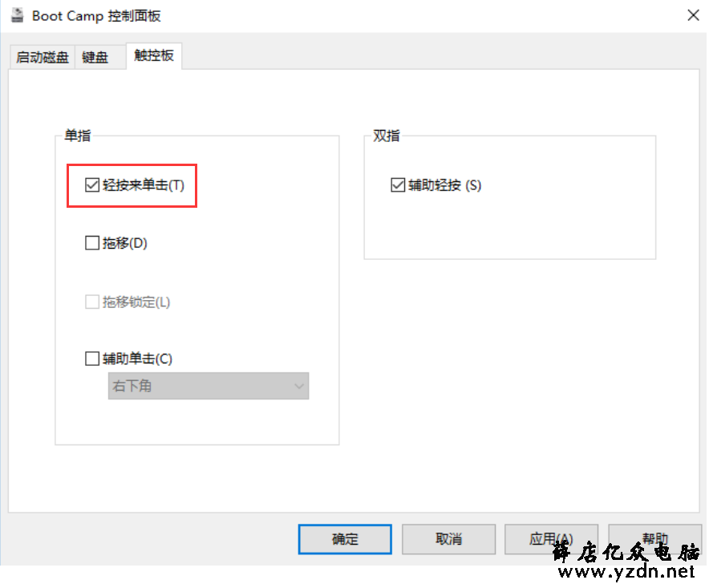
Task: Click the 单指 group label
Action: [x=77, y=136]
